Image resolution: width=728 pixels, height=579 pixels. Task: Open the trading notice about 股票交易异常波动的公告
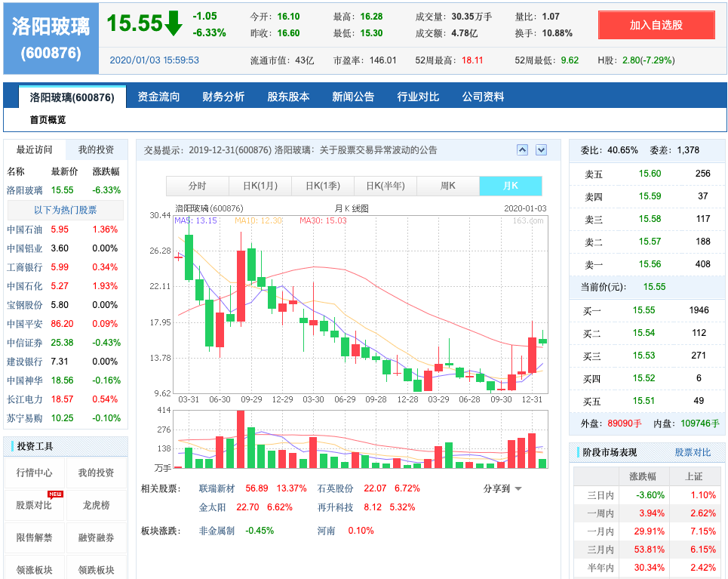pos(313,150)
